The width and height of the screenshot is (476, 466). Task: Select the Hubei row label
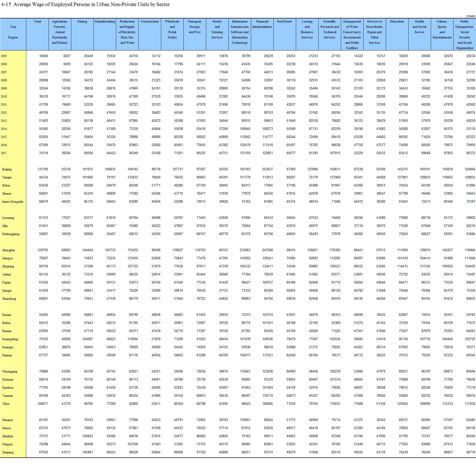coord(6,323)
